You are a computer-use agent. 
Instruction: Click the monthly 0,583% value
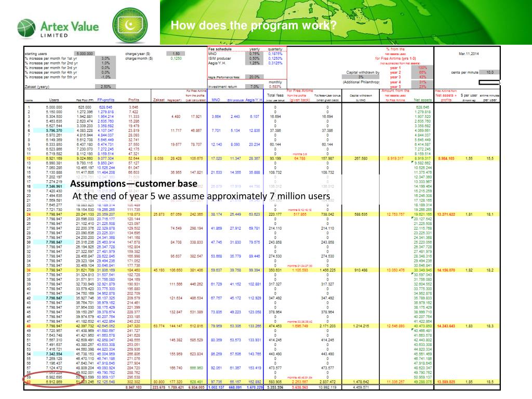(275, 87)
